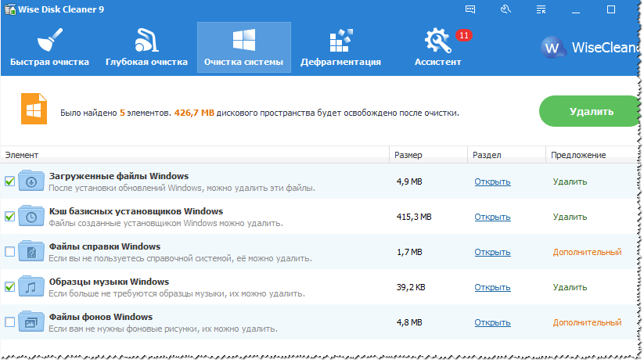644x363 pixels.
Task: Open settings via the wrench icon
Action: 505,9
